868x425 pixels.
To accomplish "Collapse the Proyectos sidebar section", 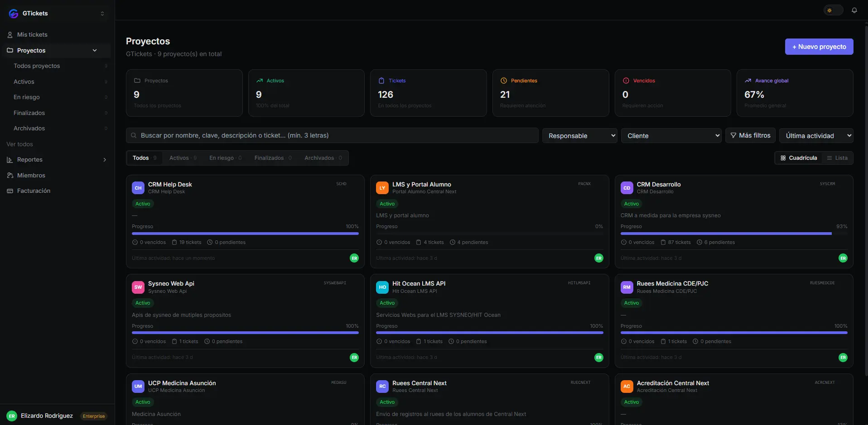I will 95,50.
